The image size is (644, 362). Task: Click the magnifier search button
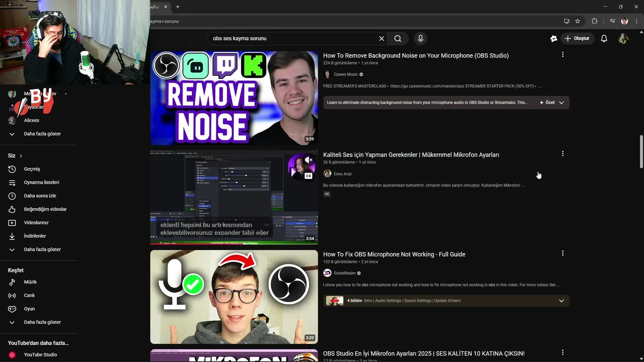coord(398,39)
